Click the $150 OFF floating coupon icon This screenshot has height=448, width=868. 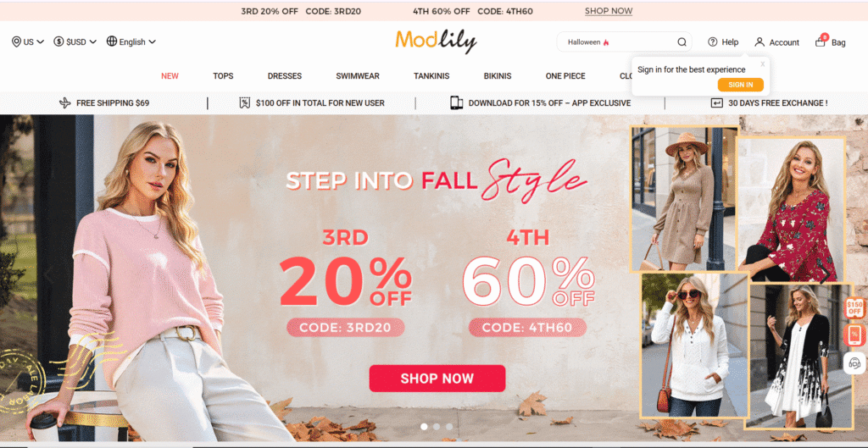pos(854,308)
